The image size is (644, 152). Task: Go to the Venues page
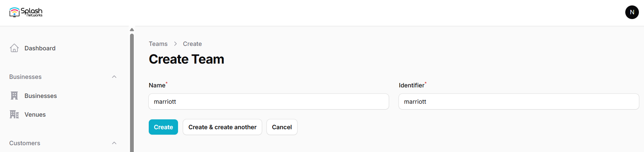pyautogui.click(x=35, y=115)
